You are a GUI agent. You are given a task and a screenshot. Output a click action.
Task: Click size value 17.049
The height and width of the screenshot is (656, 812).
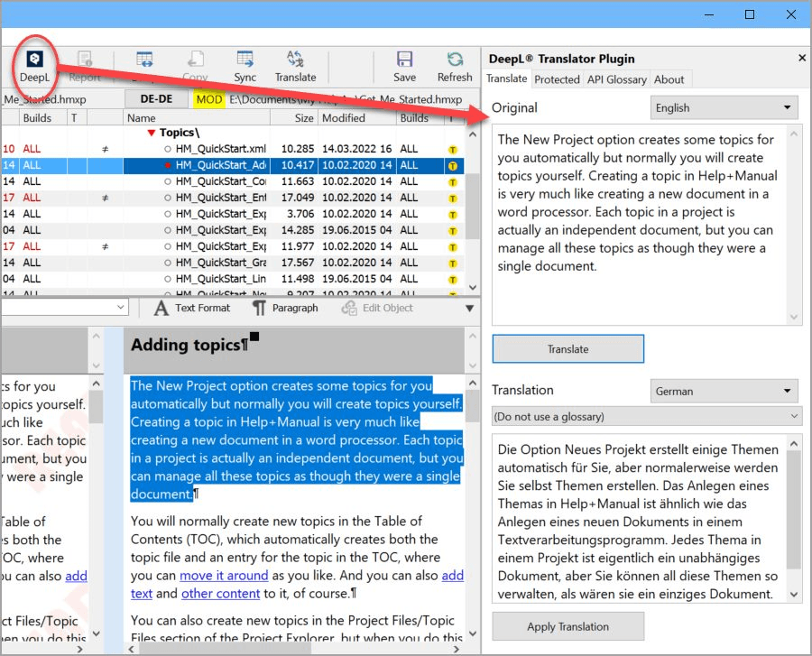298,198
